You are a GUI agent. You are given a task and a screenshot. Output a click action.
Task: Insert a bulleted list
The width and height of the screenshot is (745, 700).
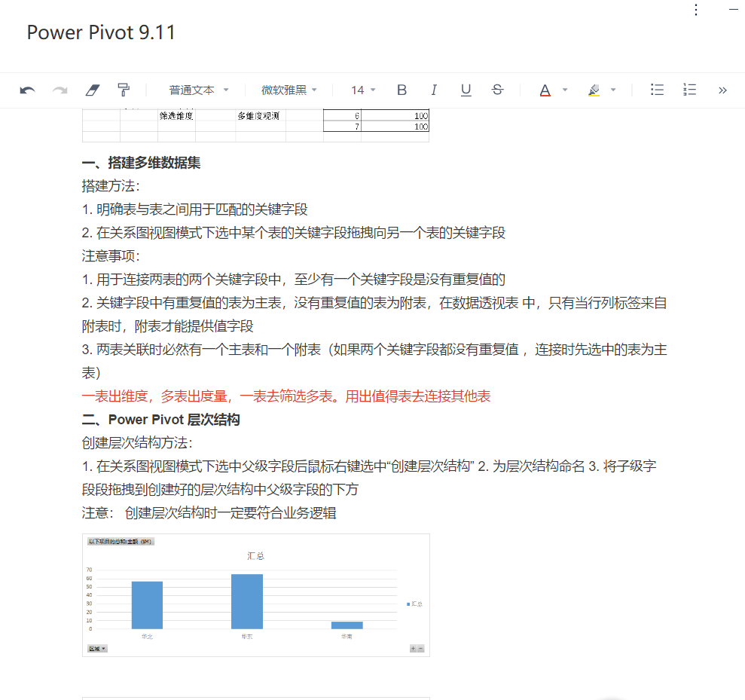[657, 90]
